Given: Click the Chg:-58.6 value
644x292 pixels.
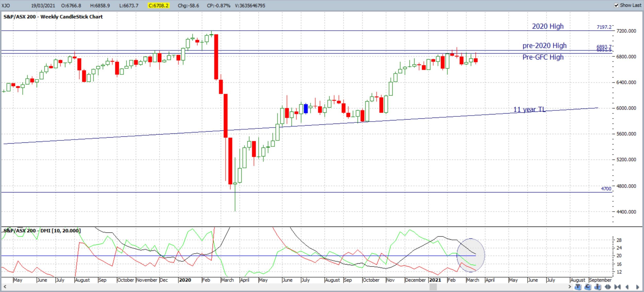Looking at the screenshot, I should pyautogui.click(x=188, y=5).
